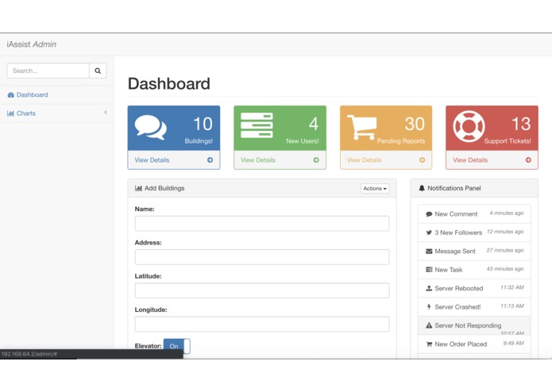Select the New Order Placed notification text
Image resolution: width=552 pixels, height=392 pixels.
(x=461, y=344)
